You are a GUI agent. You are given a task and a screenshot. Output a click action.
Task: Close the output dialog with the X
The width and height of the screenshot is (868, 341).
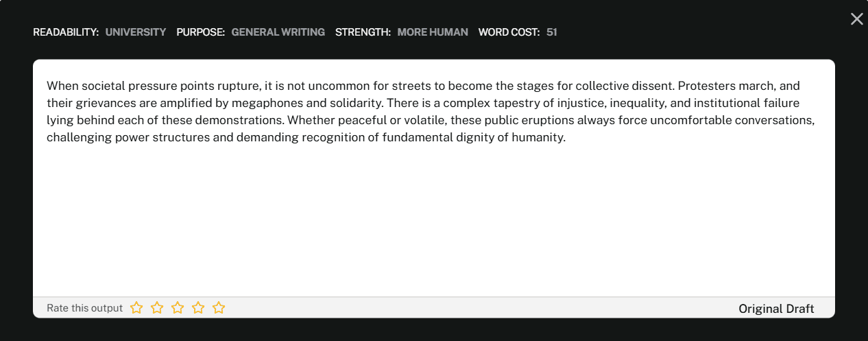coord(856,19)
